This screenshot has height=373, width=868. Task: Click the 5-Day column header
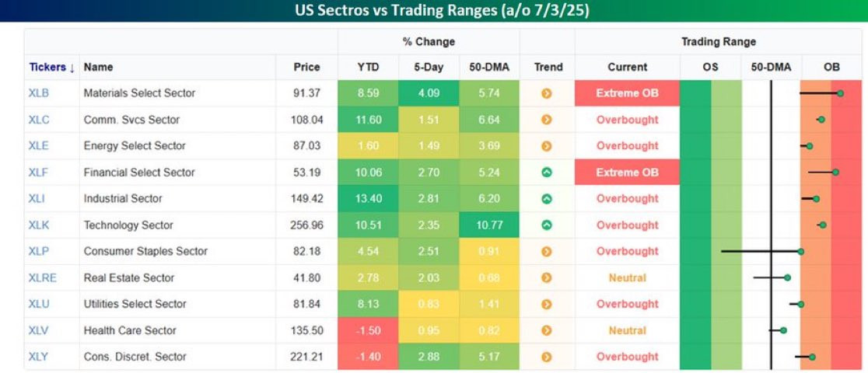pos(429,67)
